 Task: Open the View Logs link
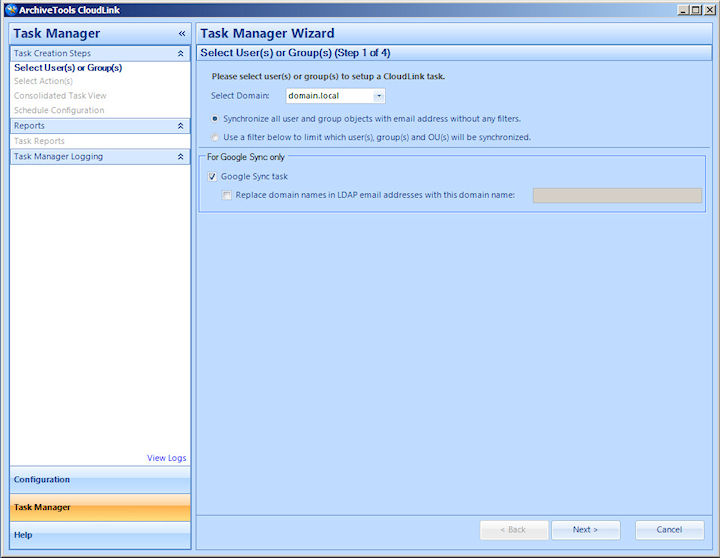coord(166,458)
